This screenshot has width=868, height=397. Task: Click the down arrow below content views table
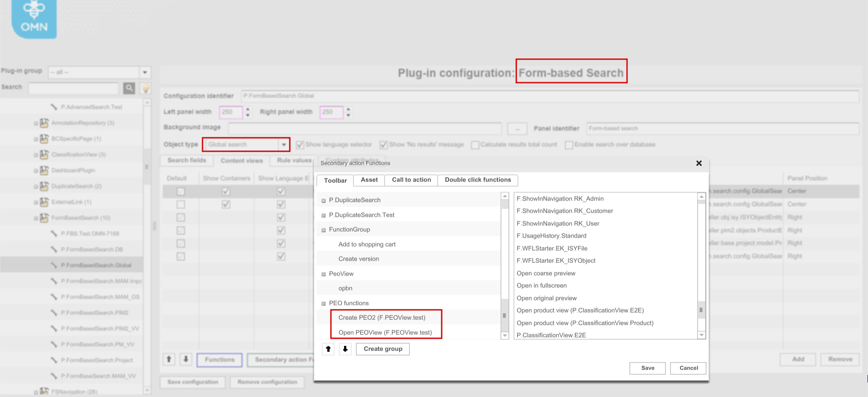click(x=186, y=360)
